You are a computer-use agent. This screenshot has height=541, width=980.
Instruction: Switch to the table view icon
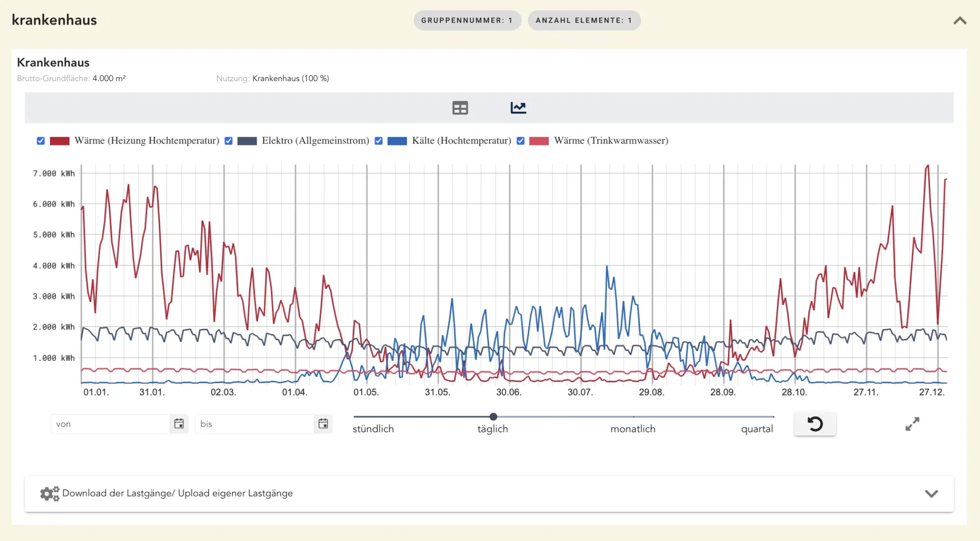coord(460,108)
